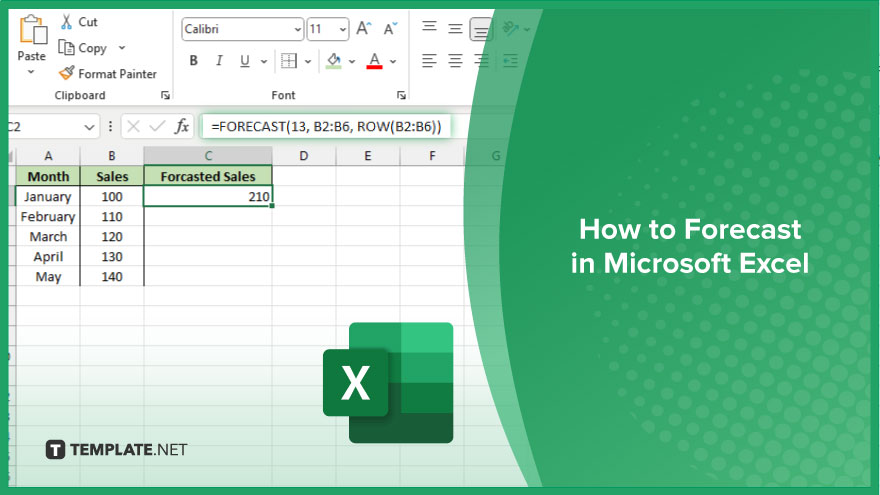
Task: Select Middle Align icon
Action: pos(455,28)
